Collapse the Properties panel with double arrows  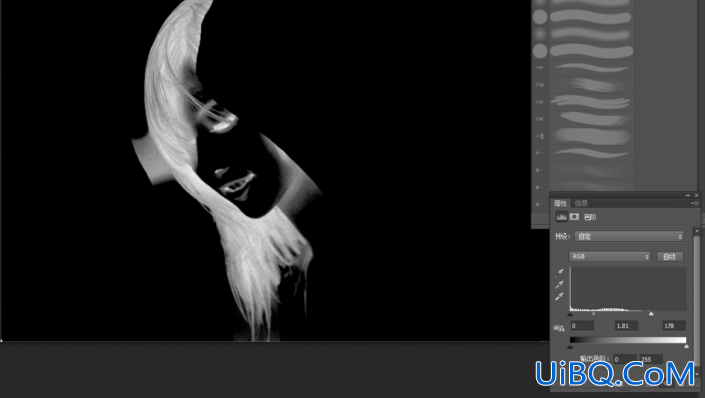tap(687, 195)
